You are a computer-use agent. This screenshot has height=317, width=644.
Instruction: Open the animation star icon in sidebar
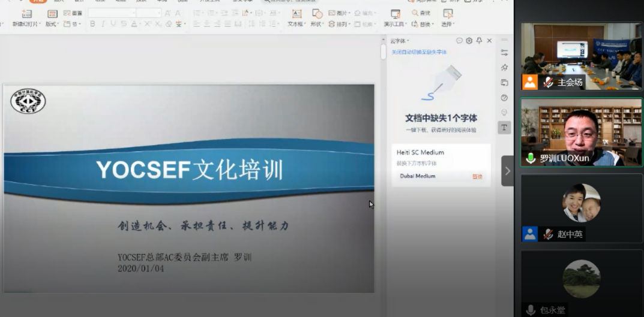pos(504,67)
